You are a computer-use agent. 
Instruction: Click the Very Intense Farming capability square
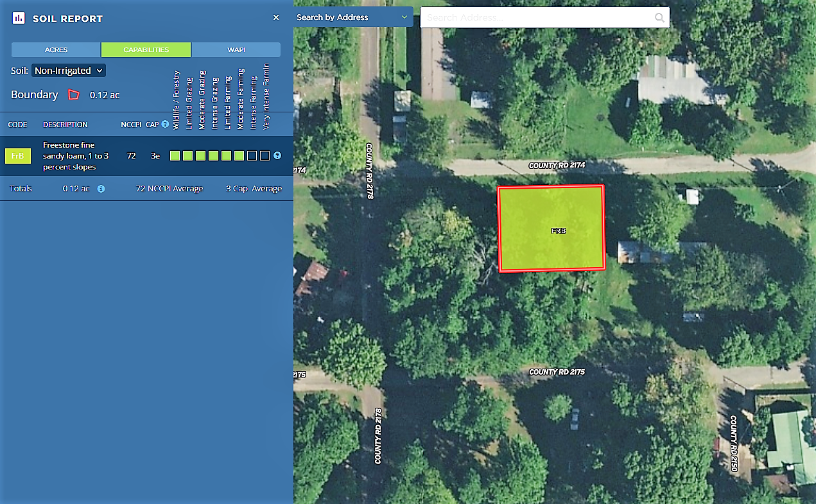pos(265,156)
